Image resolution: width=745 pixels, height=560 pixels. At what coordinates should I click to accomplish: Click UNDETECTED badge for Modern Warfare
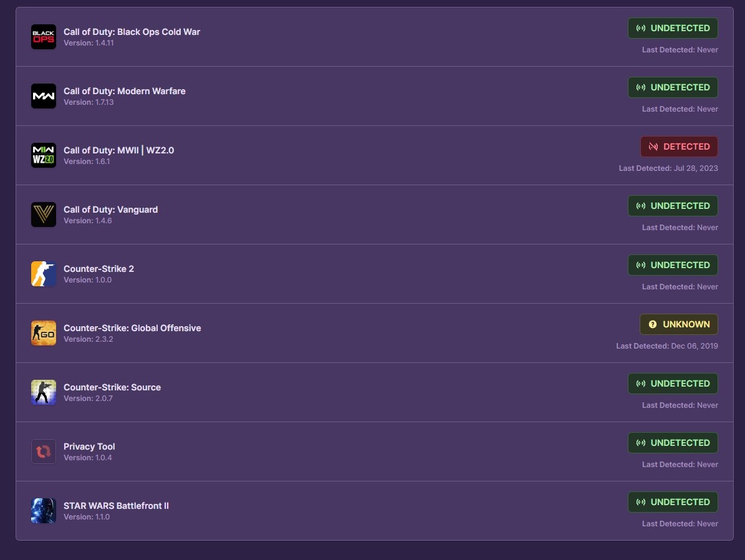673,87
